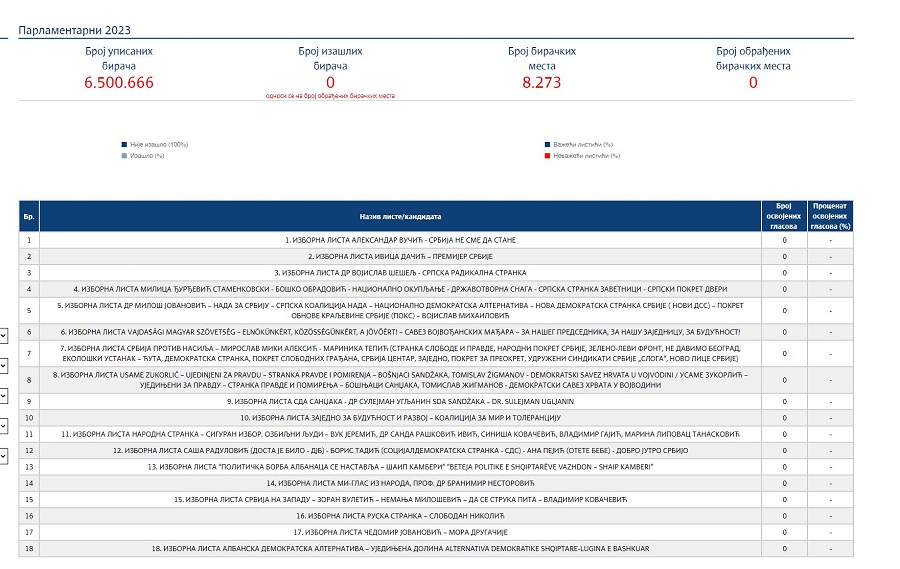The width and height of the screenshot is (900, 569).
Task: Open the bottommost dropdown arrow at left edge
Action: 3,456
